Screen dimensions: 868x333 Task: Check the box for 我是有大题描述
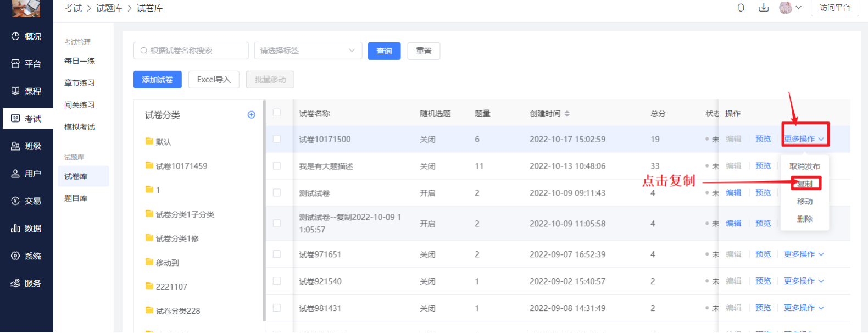point(277,165)
